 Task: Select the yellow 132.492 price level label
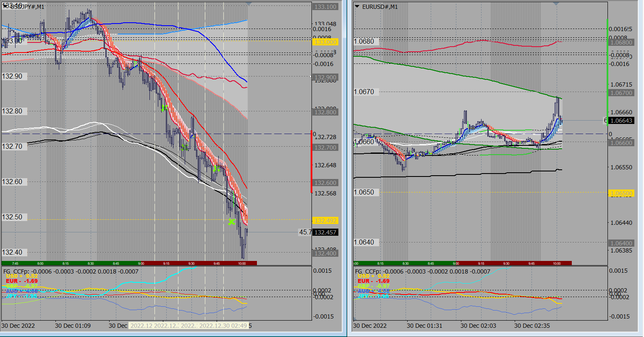click(326, 221)
